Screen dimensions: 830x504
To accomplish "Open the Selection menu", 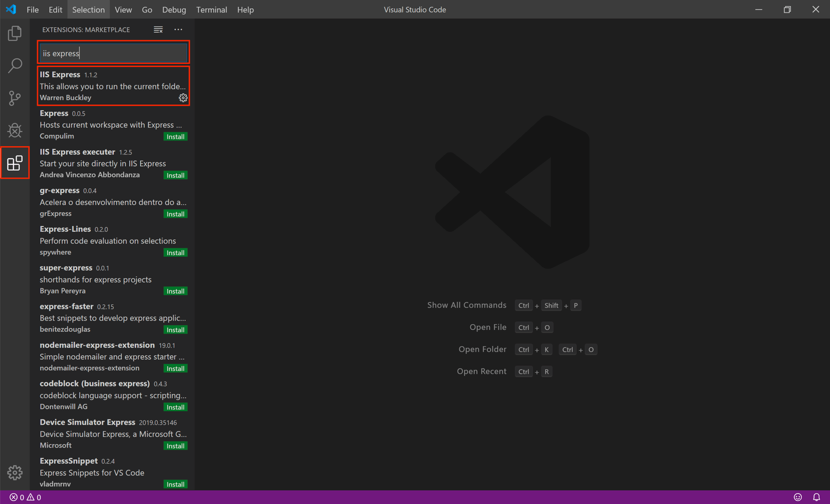I will click(88, 9).
